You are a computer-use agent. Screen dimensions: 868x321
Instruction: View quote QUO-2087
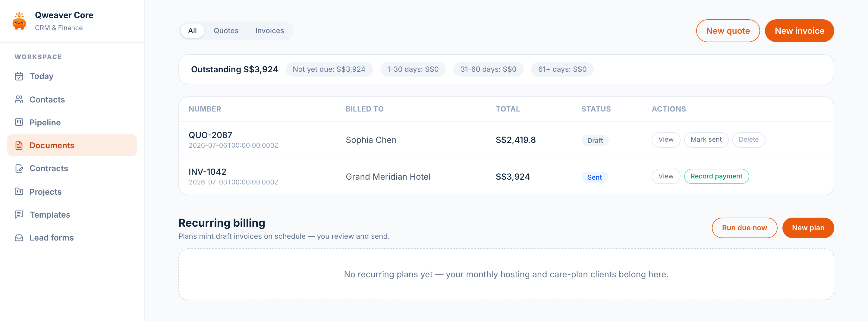(665, 140)
